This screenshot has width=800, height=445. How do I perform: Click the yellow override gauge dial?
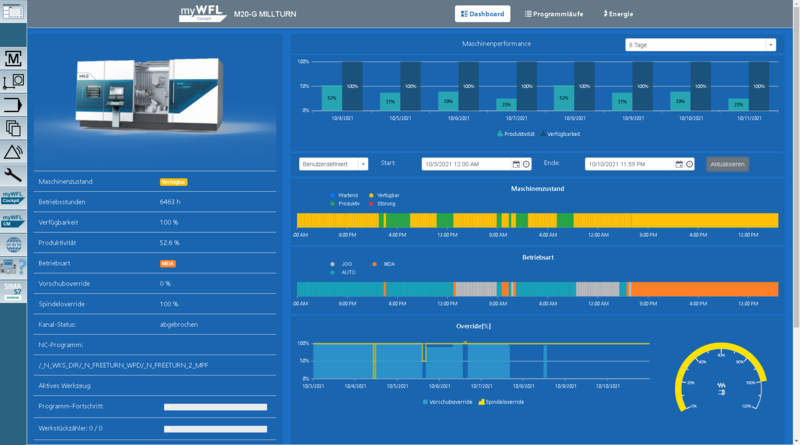coord(721,378)
